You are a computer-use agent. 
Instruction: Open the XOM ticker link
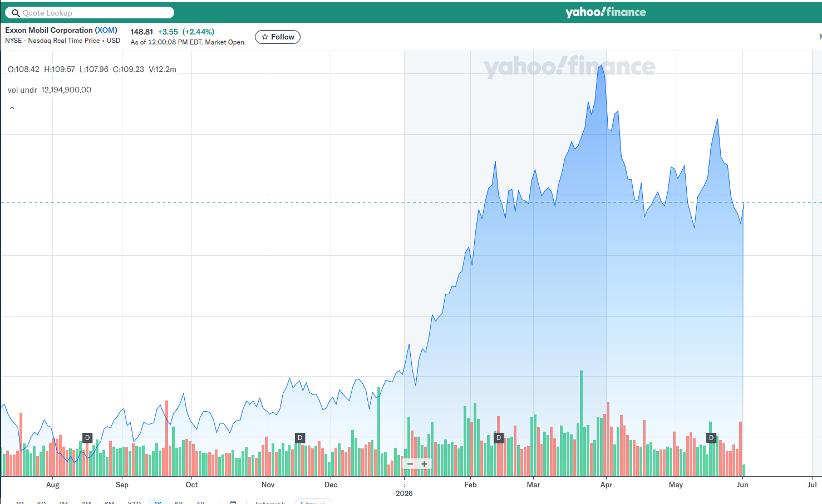[x=106, y=30]
